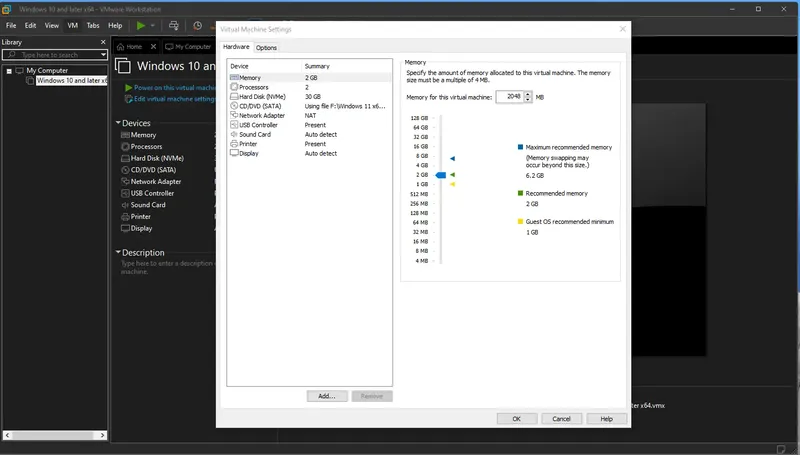
Task: Click the Description text entry area
Action: click(x=167, y=267)
